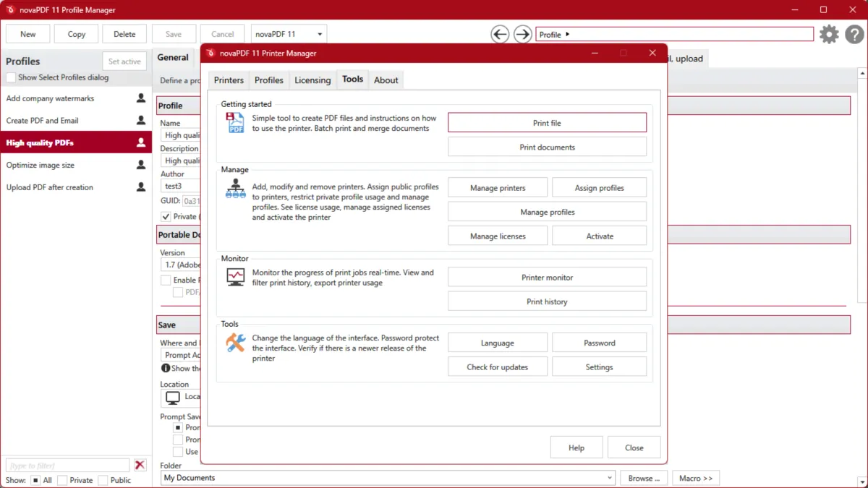
Task: Click Set active button
Action: click(x=124, y=61)
